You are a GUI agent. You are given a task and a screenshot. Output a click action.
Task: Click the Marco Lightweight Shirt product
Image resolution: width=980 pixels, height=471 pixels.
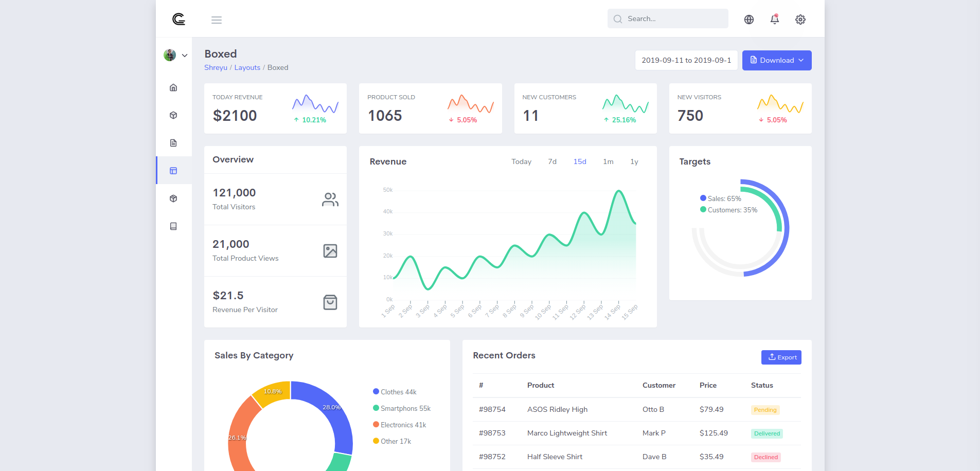[567, 433]
